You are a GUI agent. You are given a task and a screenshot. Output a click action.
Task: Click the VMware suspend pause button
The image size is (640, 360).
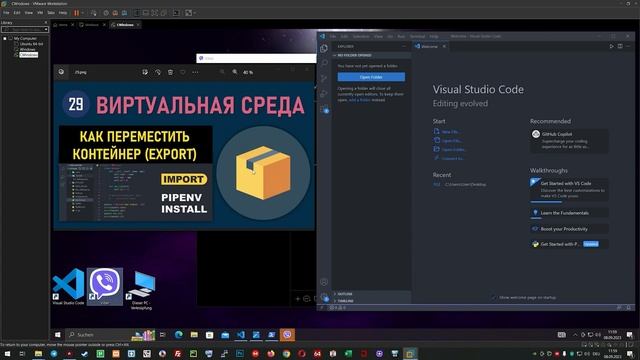pos(76,13)
